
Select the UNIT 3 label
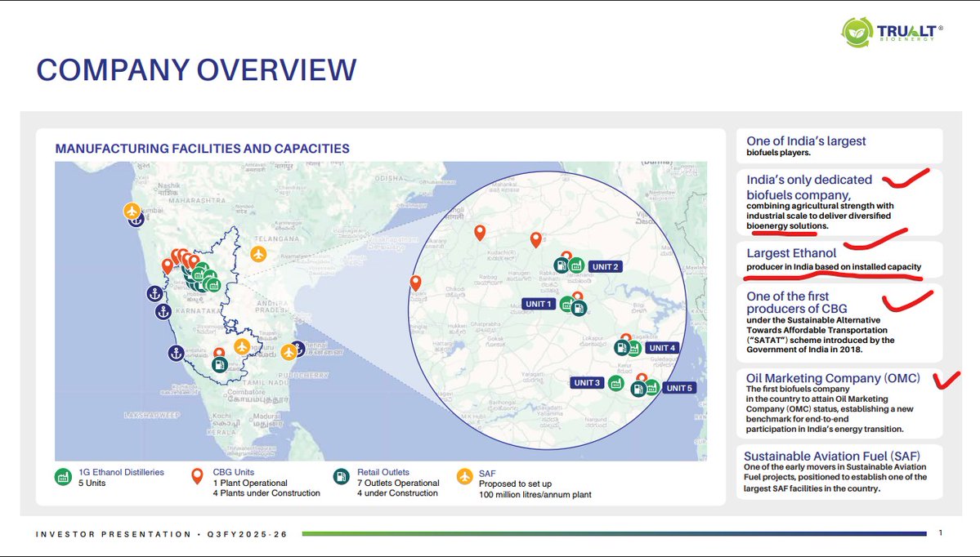click(587, 383)
